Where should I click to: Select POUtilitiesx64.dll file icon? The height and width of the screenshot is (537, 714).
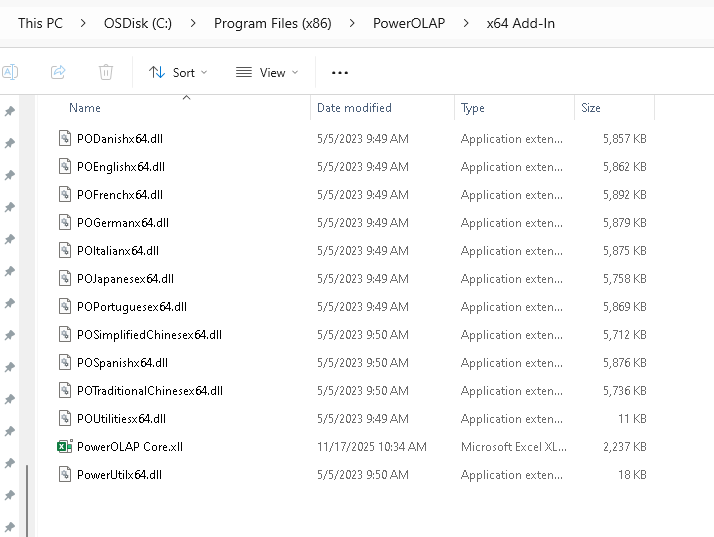[65, 418]
